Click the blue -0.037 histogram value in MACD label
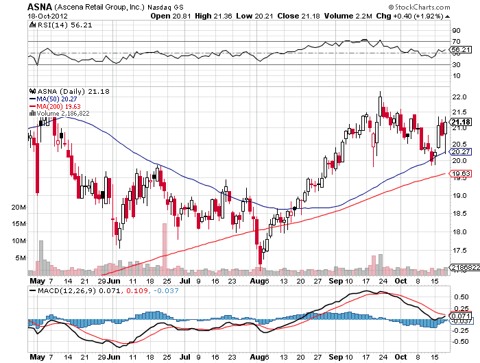Viewport: 480px width, 363px height. coord(166,291)
